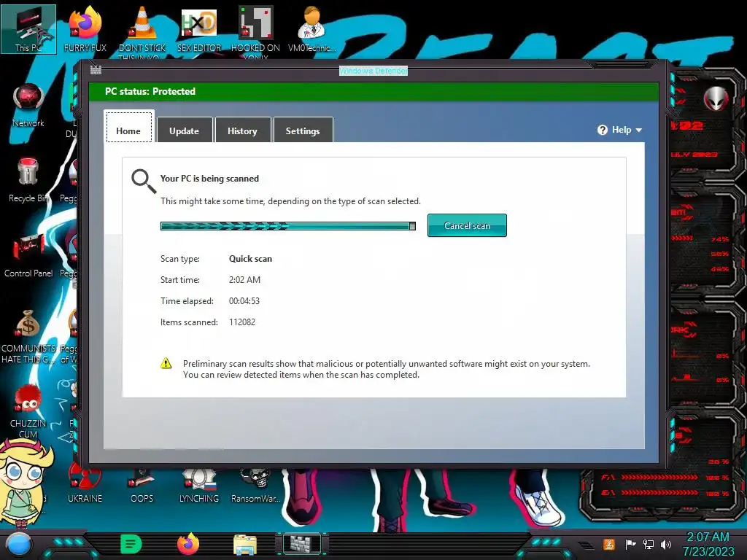747x560 pixels.
Task: Click the Java tray icon
Action: coord(609,544)
